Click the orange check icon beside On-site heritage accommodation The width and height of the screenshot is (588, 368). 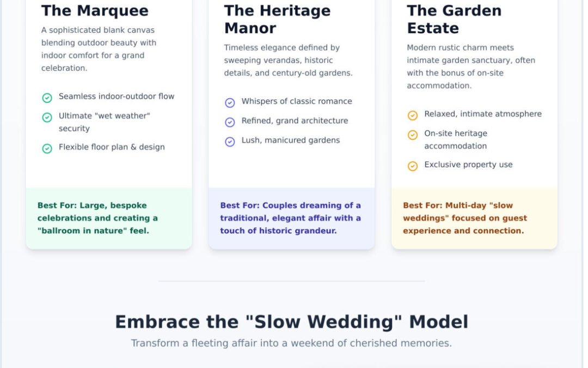click(x=413, y=135)
